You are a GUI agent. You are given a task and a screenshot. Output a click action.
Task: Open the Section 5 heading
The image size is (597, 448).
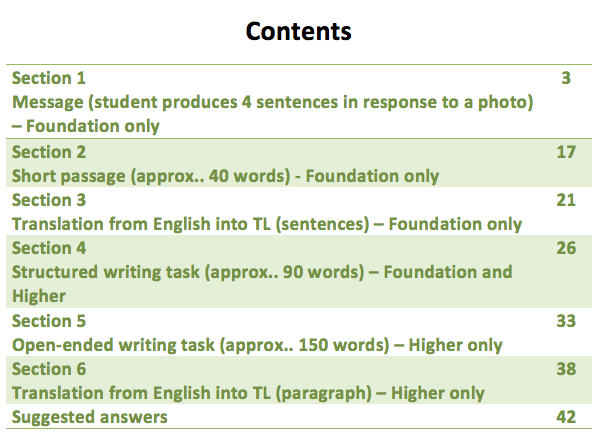[49, 321]
